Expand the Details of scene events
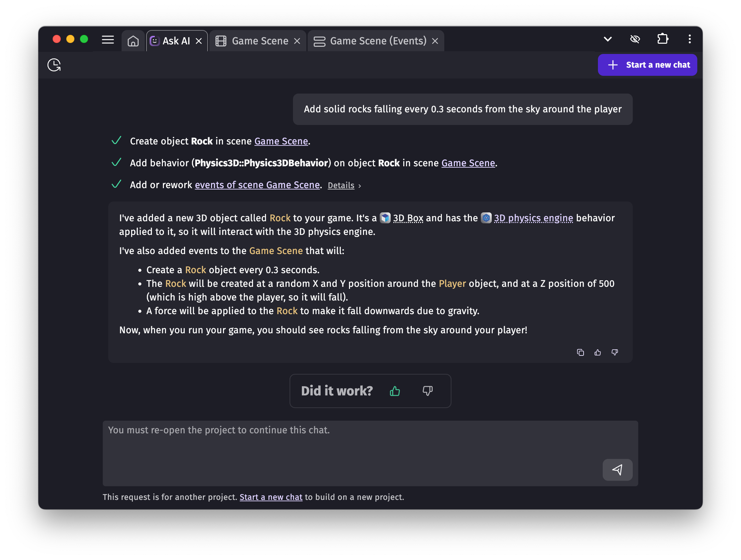Viewport: 741px width, 560px height. [341, 185]
